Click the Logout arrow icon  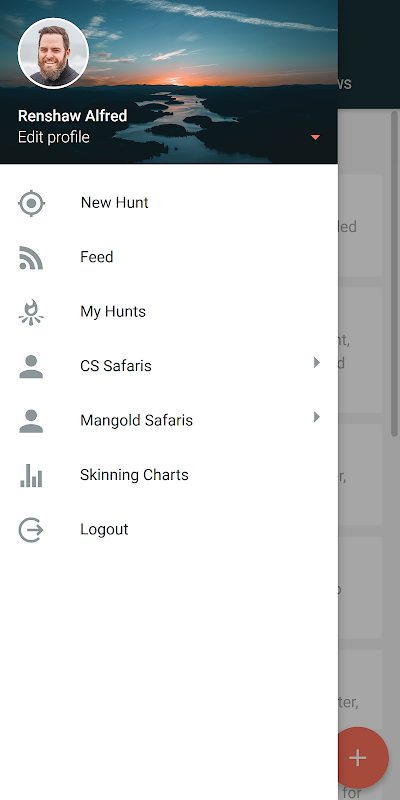coord(31,530)
